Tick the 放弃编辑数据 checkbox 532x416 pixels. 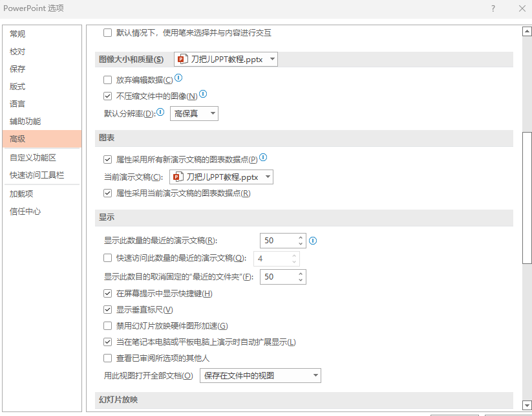[107, 80]
